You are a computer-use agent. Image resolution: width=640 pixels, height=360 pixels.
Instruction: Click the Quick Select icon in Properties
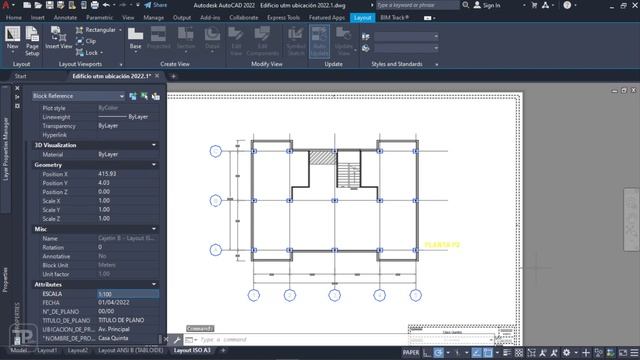point(156,96)
